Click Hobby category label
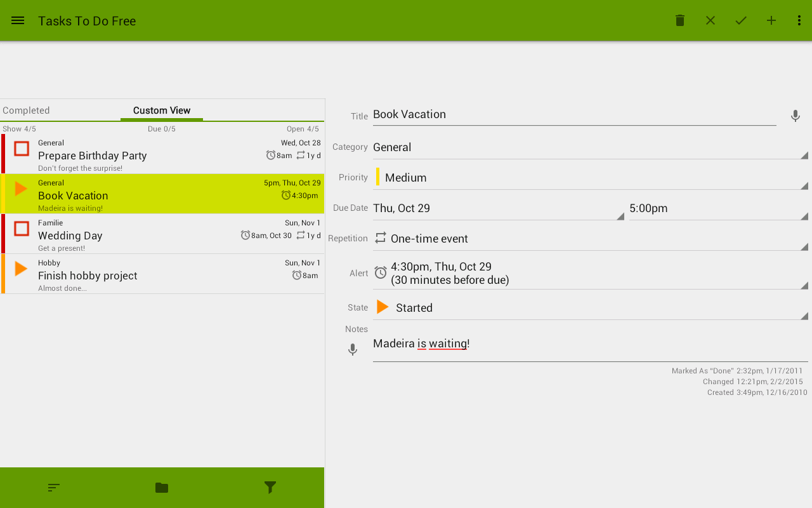This screenshot has height=508, width=812. (49, 263)
